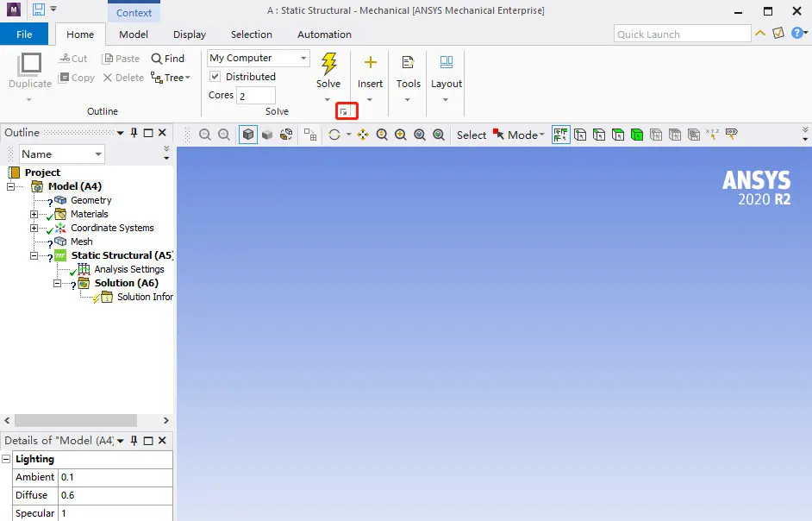The height and width of the screenshot is (521, 812).
Task: Click the Cores input field
Action: point(256,96)
